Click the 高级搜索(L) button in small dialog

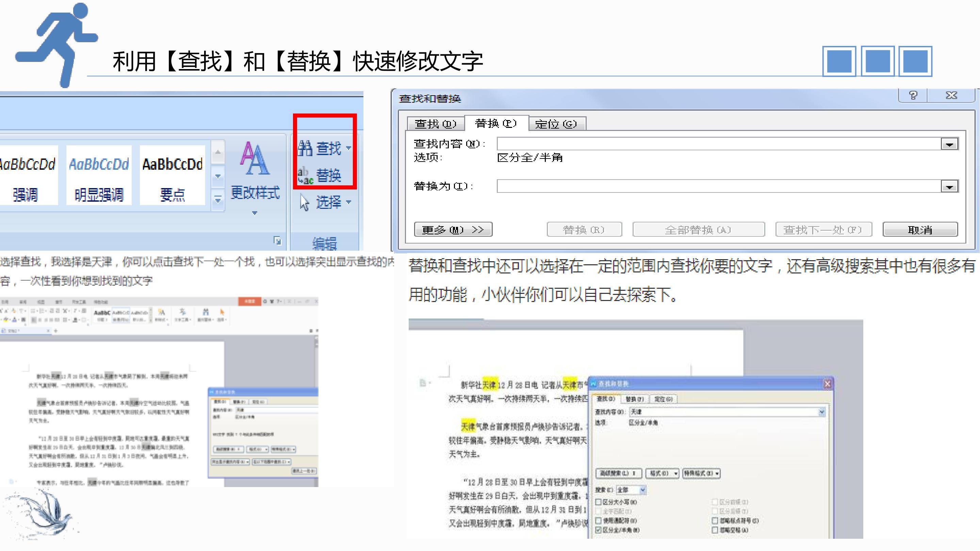click(619, 473)
